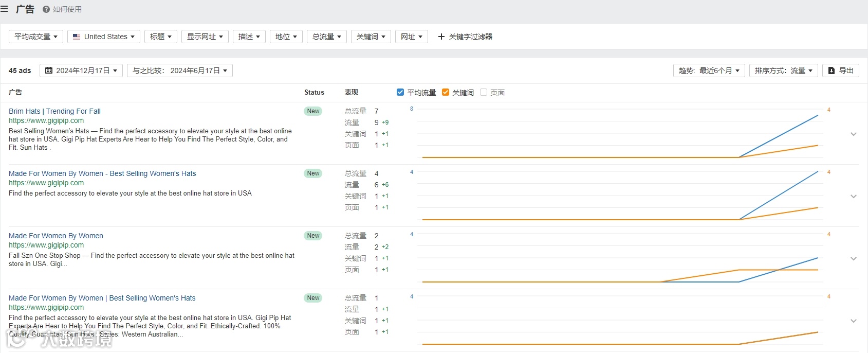The width and height of the screenshot is (868, 353).
Task: Open the Brim Hats | Trending For Fall link
Action: point(54,111)
